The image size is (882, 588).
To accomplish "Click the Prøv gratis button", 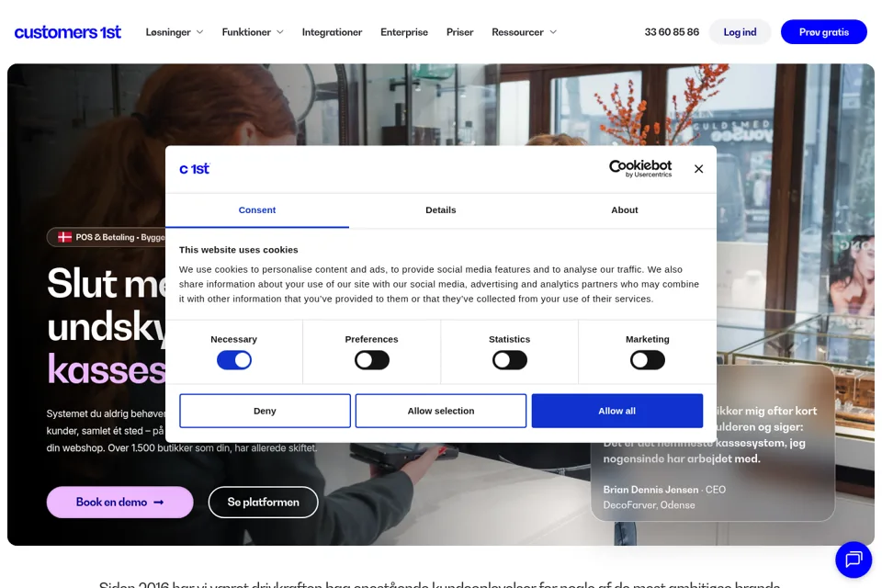I will point(823,32).
